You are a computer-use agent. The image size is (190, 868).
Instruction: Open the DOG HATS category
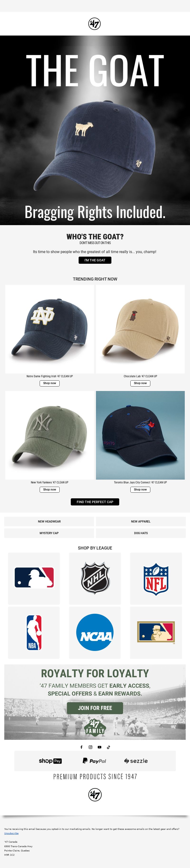[141, 533]
